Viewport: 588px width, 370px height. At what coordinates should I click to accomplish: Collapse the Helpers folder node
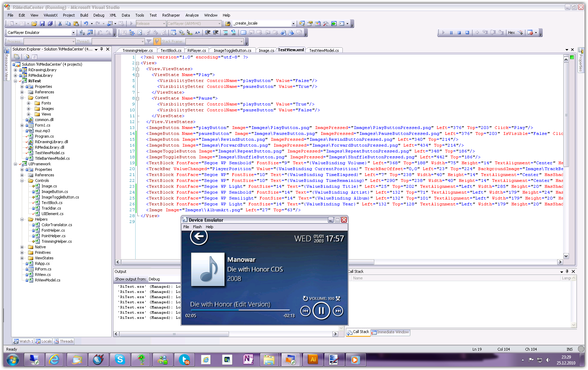pos(22,219)
